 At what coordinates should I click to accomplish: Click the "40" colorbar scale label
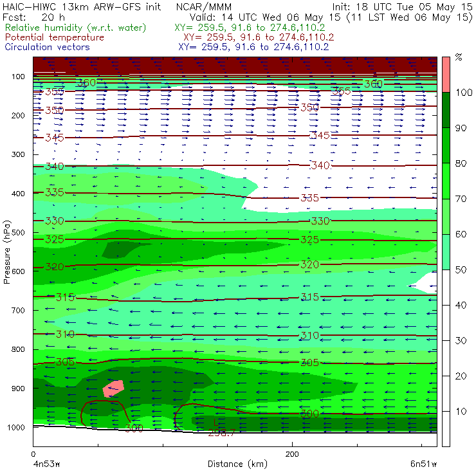tap(461, 305)
